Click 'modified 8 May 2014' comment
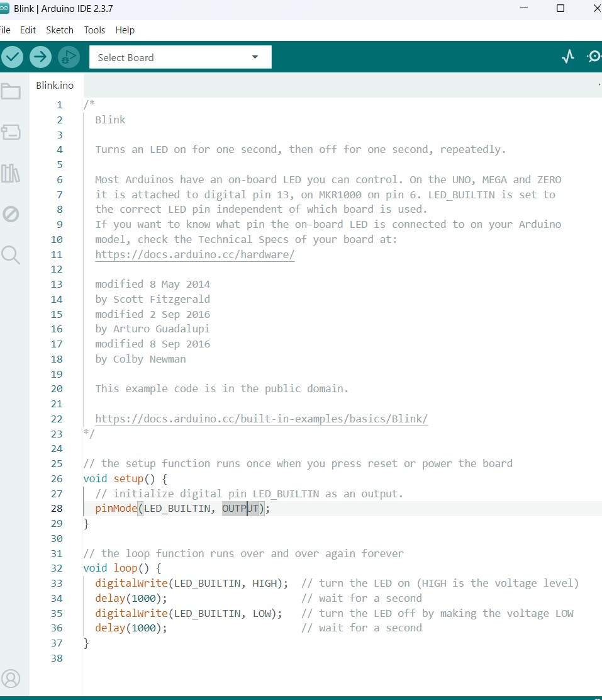The image size is (602, 700). [x=152, y=285]
